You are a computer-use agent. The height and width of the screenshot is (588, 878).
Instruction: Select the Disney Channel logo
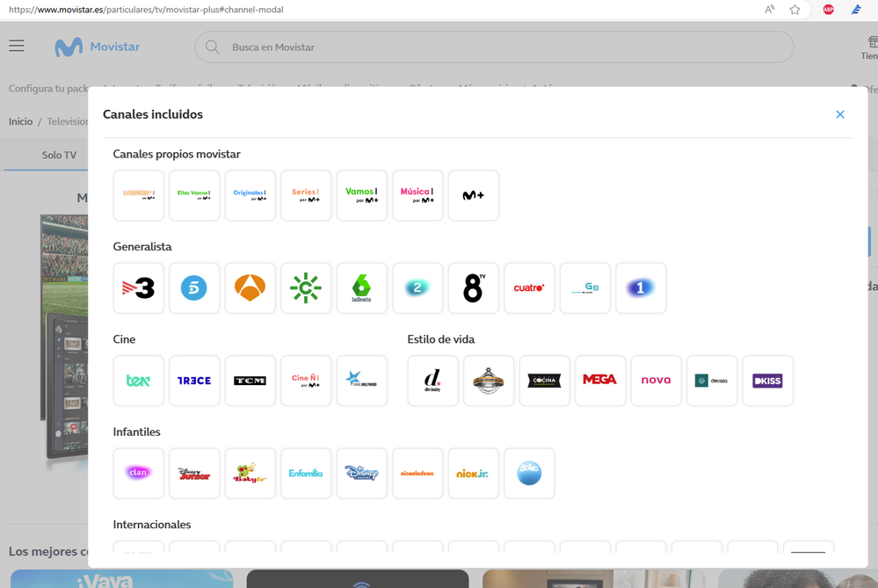coord(361,473)
